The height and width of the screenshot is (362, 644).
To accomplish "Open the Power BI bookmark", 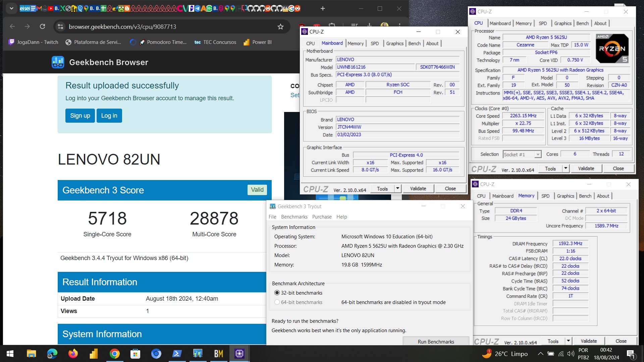I will click(x=258, y=42).
